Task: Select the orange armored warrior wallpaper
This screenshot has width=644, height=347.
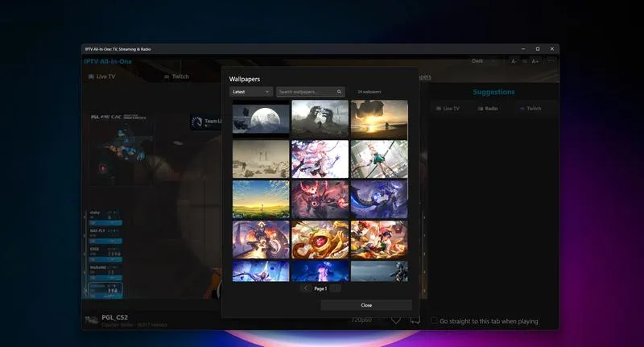Action: coord(261,240)
